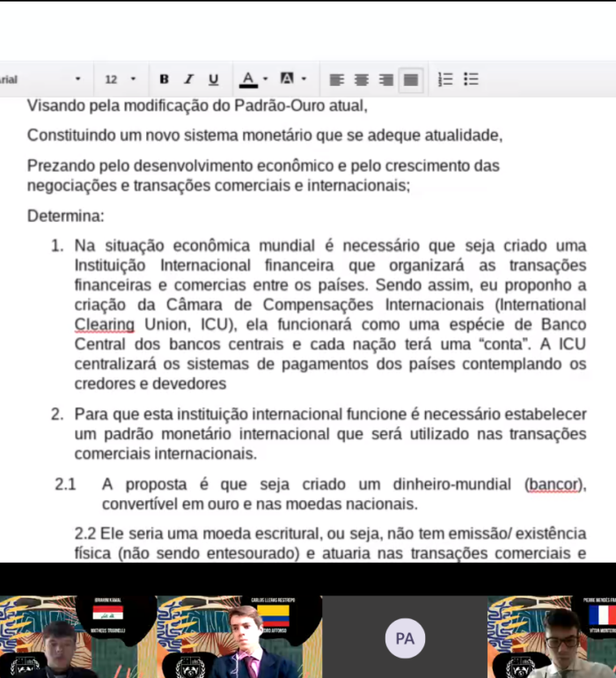Center align the text
This screenshot has height=678, width=616.
[361, 79]
